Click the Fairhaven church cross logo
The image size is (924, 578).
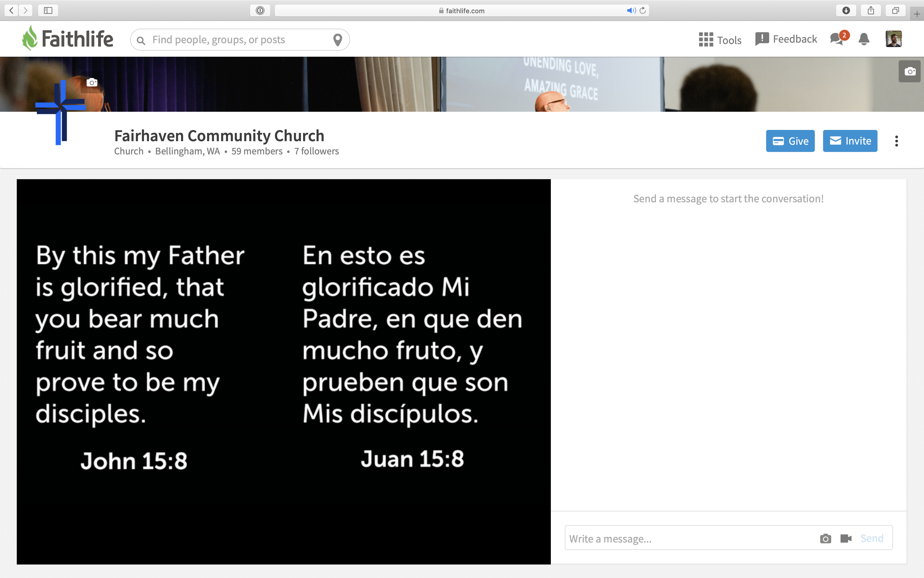tap(60, 112)
